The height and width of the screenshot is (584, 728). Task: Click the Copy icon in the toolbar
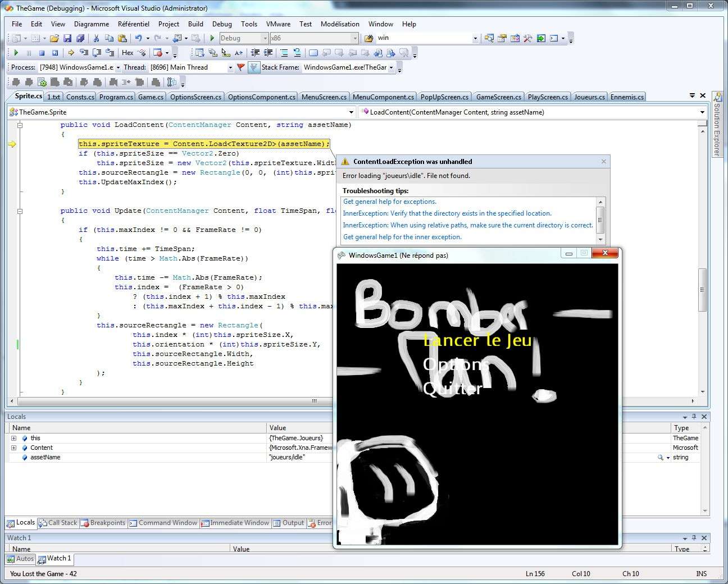point(109,38)
